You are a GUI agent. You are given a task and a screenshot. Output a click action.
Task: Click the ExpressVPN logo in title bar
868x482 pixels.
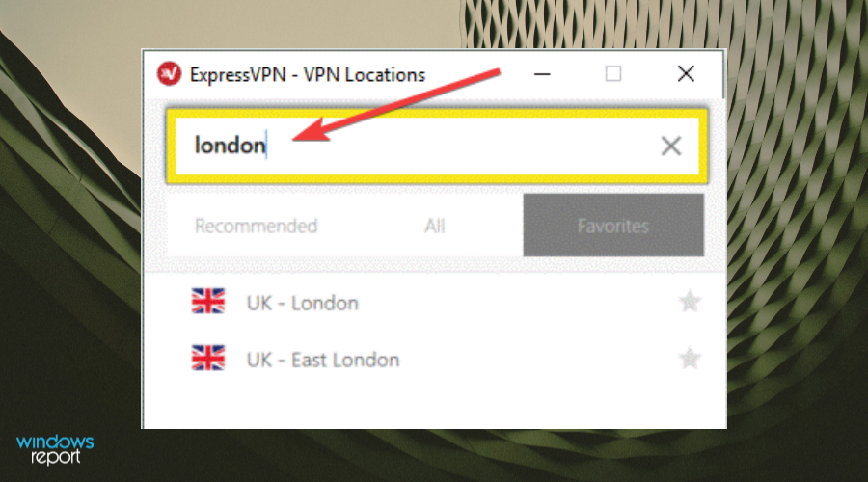[169, 73]
